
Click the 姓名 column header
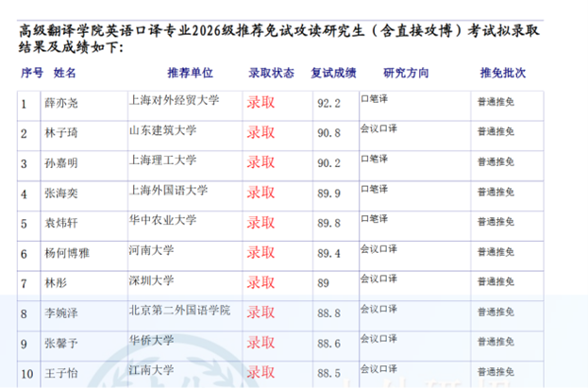pyautogui.click(x=65, y=73)
